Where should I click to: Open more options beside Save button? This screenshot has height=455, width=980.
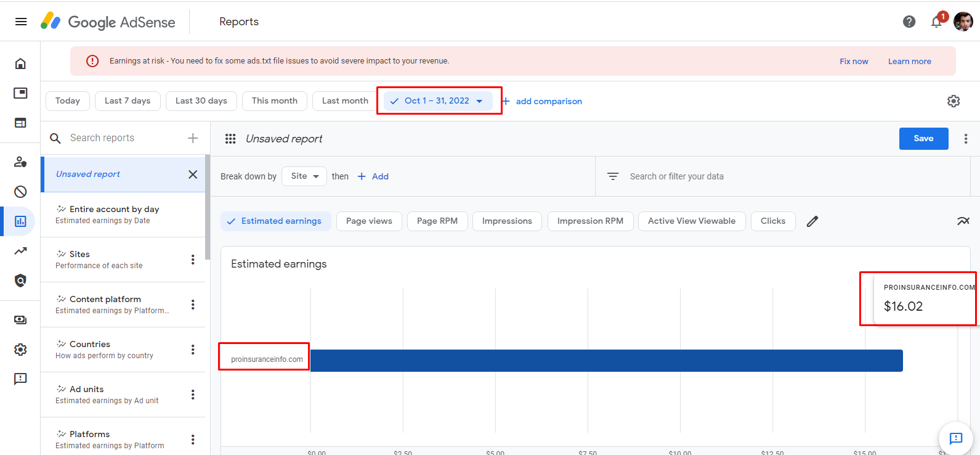tap(966, 139)
